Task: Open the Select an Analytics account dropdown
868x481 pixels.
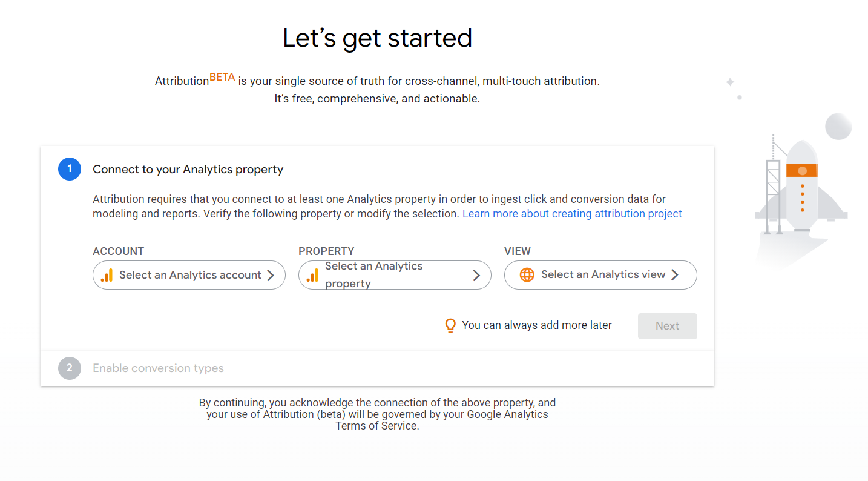Action: 189,275
